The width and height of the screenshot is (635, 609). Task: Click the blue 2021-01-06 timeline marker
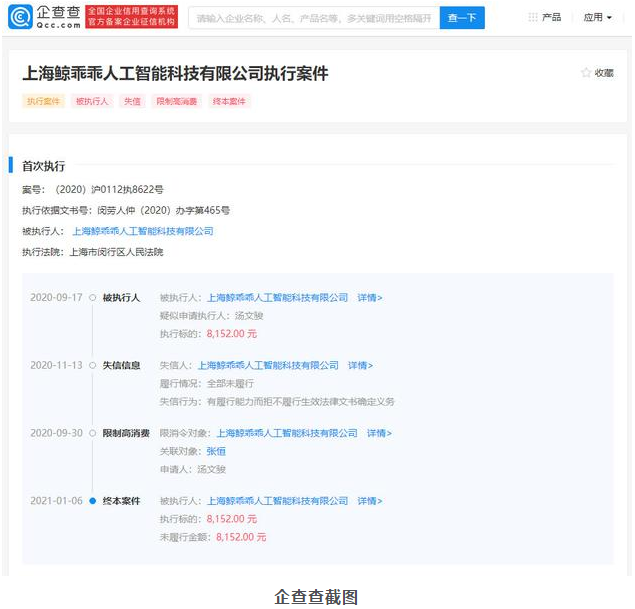pyautogui.click(x=92, y=501)
